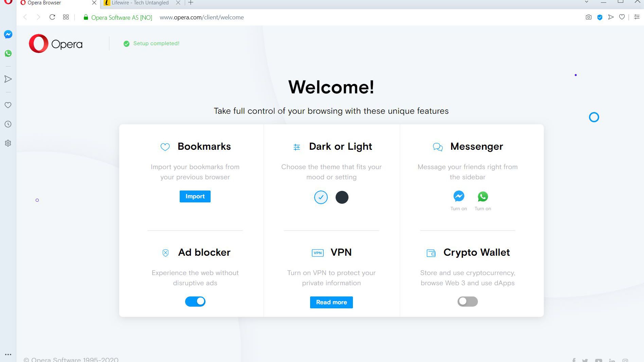This screenshot has width=644, height=362.
Task: Enable the Crypto Wallet toggle
Action: pyautogui.click(x=467, y=302)
